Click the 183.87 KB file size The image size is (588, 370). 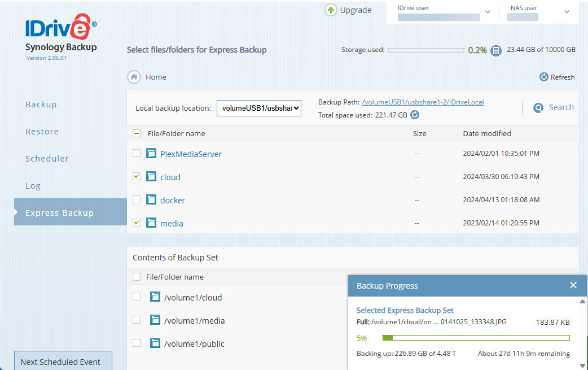pyautogui.click(x=553, y=322)
